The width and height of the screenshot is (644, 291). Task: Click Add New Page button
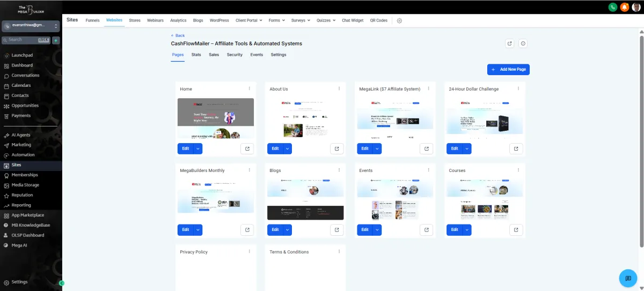coord(508,70)
